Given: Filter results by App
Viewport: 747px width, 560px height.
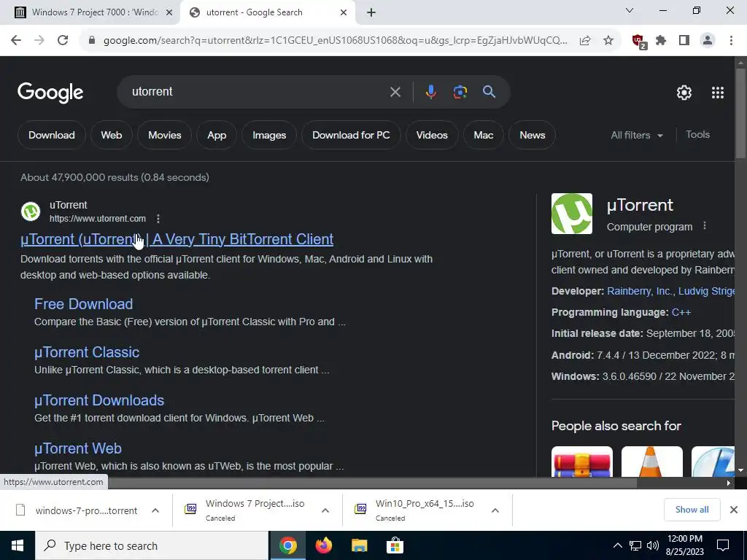Looking at the screenshot, I should [217, 135].
